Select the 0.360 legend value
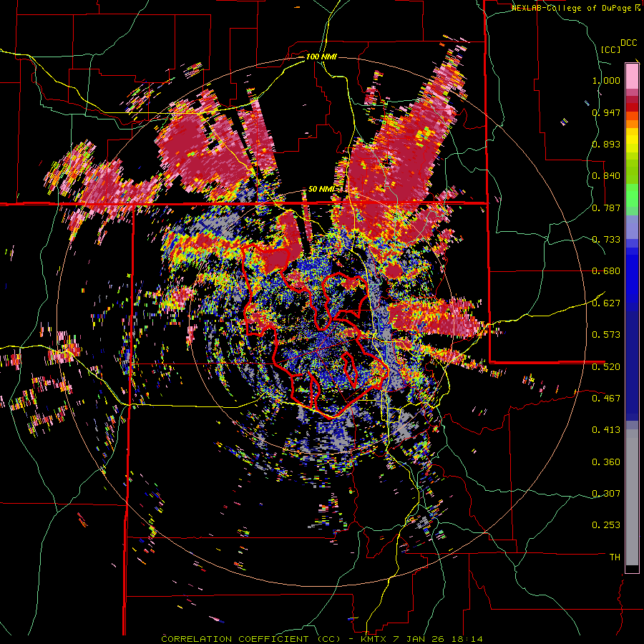 (x=606, y=462)
